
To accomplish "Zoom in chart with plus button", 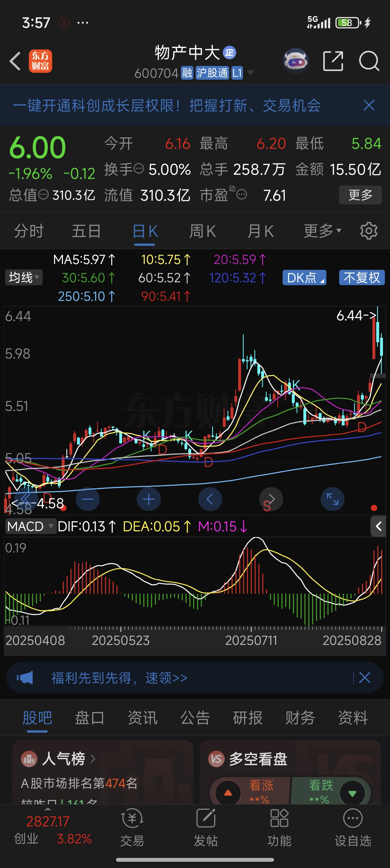I will (x=149, y=499).
